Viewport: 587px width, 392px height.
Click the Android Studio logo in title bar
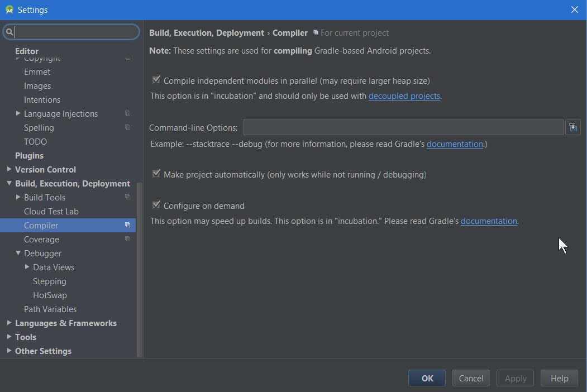point(9,9)
